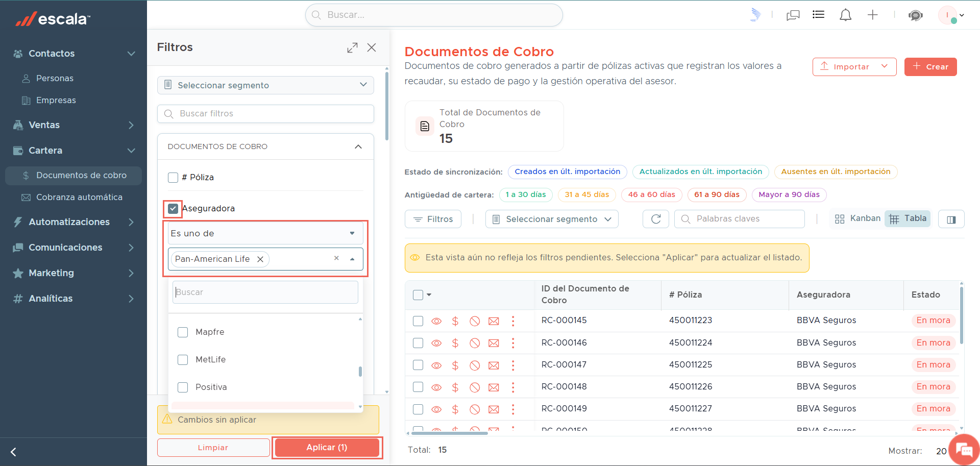The height and width of the screenshot is (466, 980).
Task: Open the live chat bubble widget
Action: click(x=964, y=450)
